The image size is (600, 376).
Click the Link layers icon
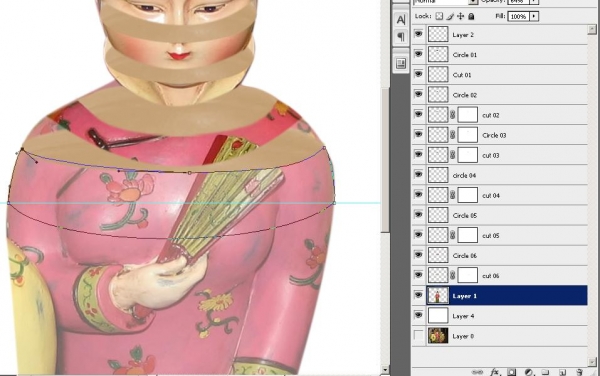[x=477, y=372]
